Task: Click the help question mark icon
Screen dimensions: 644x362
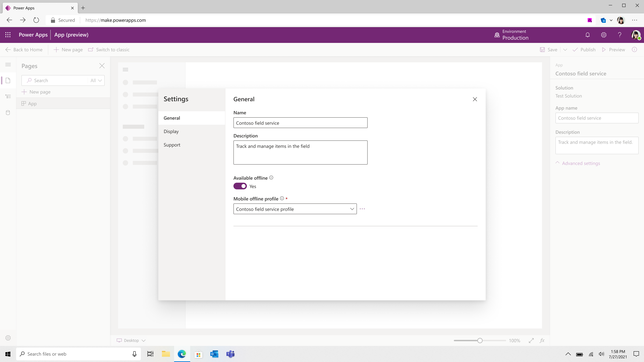Action: (620, 35)
